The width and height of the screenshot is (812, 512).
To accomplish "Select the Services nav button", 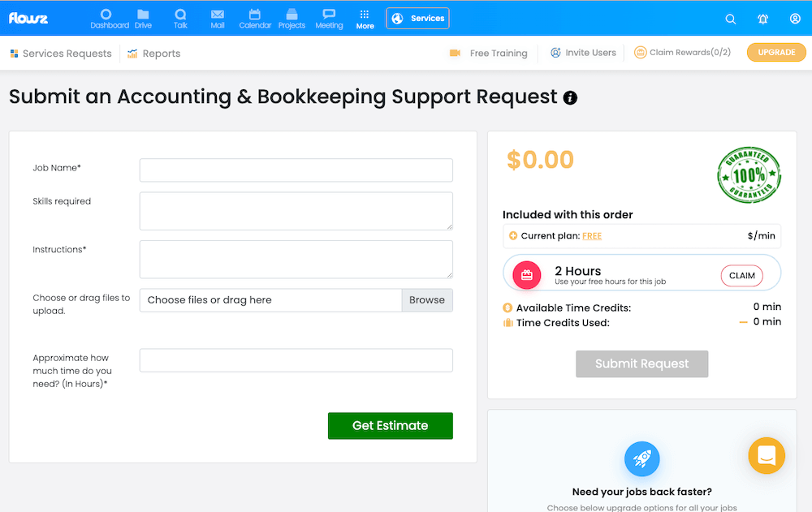I will point(417,19).
